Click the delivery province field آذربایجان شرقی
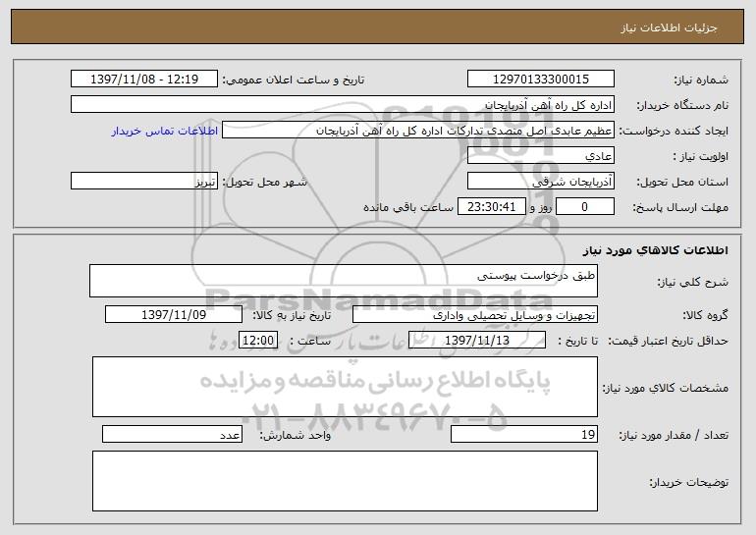The image size is (756, 535). pyautogui.click(x=540, y=182)
